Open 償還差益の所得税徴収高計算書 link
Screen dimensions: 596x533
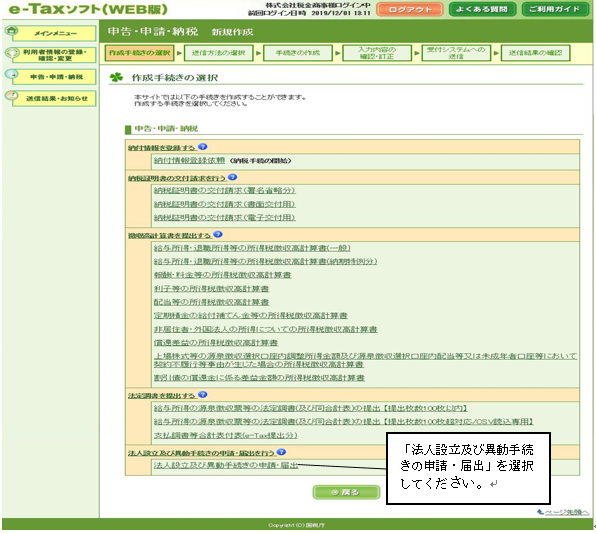pos(216,343)
